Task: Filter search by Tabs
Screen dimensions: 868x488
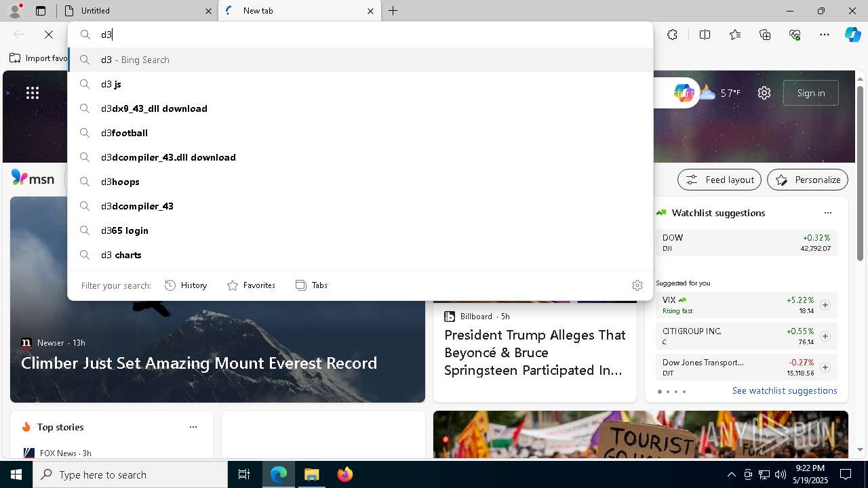Action: click(x=312, y=285)
